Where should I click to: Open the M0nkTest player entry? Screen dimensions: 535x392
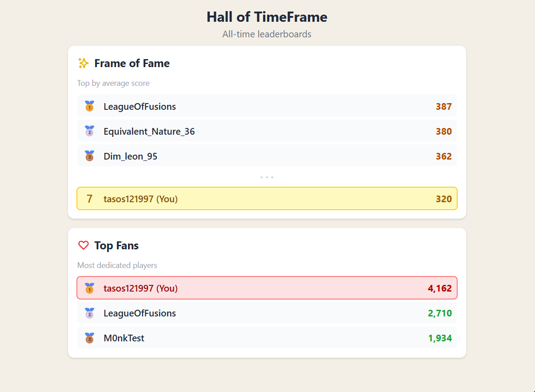[267, 338]
